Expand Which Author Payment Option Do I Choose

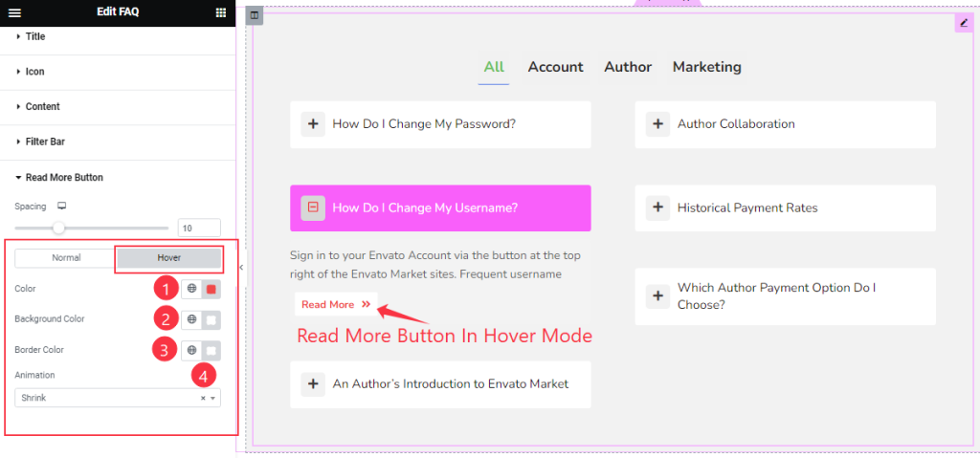tap(785, 296)
